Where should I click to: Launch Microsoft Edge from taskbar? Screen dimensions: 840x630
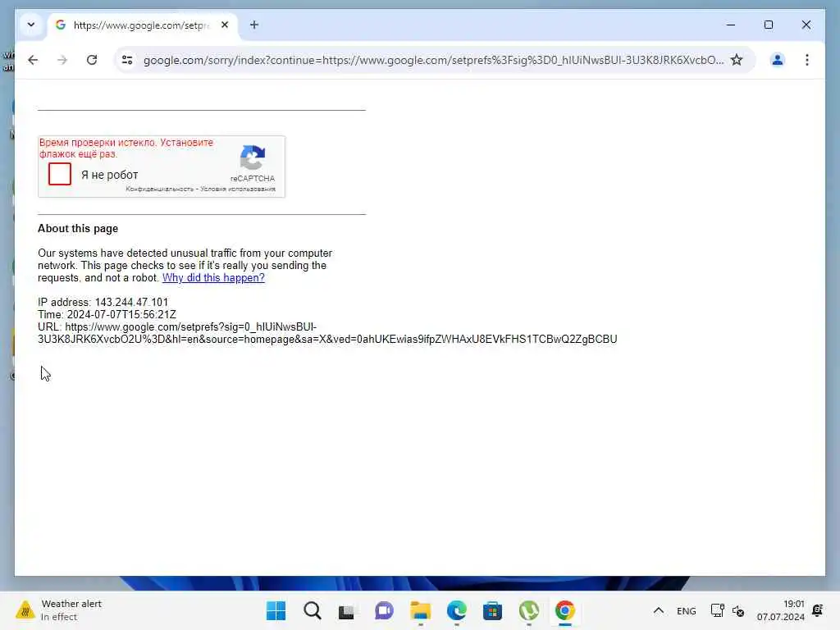456,610
